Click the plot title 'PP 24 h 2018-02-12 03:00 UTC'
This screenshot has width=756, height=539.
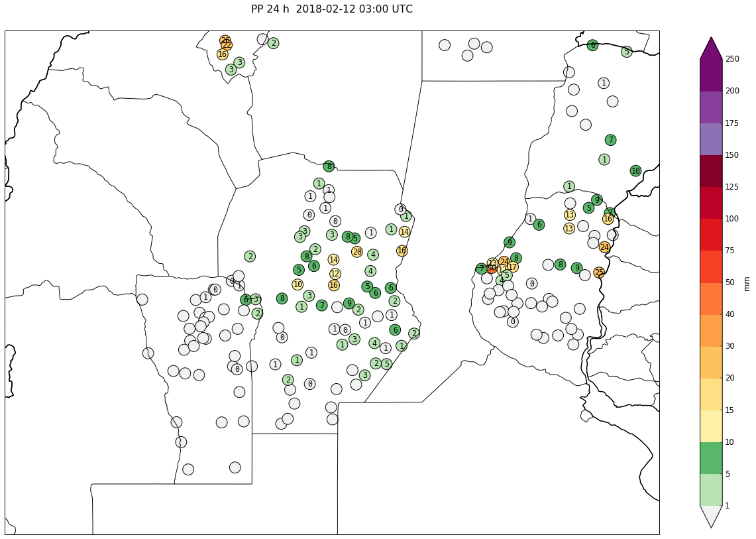click(x=332, y=9)
